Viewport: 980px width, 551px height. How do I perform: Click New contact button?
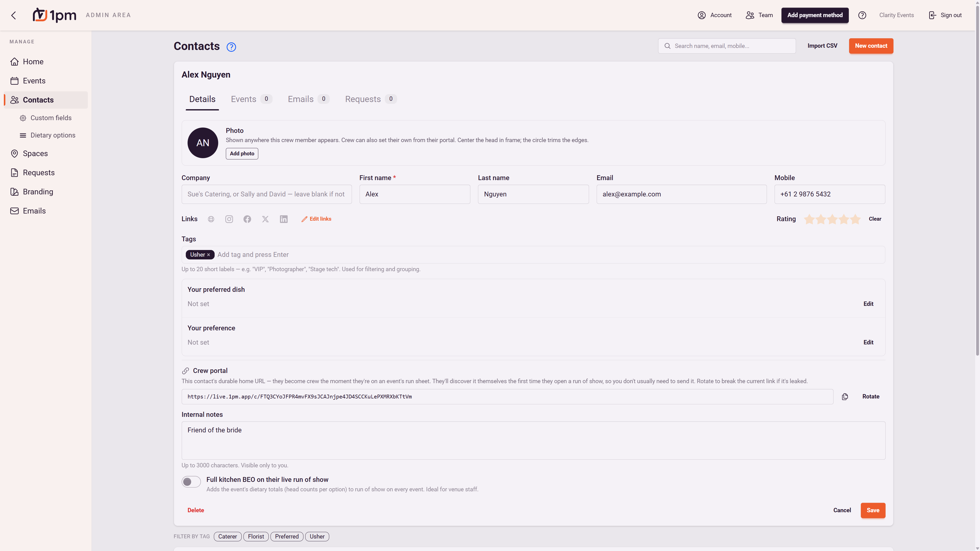pos(871,46)
